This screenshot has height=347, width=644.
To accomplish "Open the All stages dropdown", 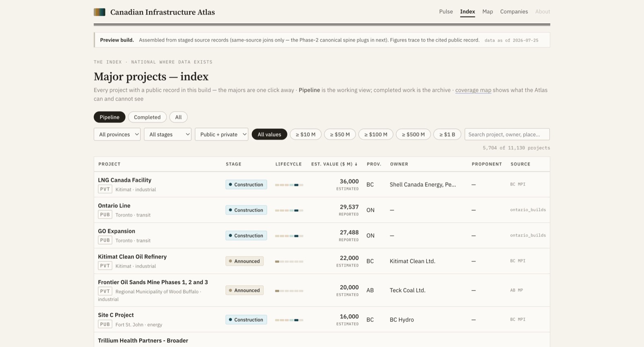I will tap(167, 134).
